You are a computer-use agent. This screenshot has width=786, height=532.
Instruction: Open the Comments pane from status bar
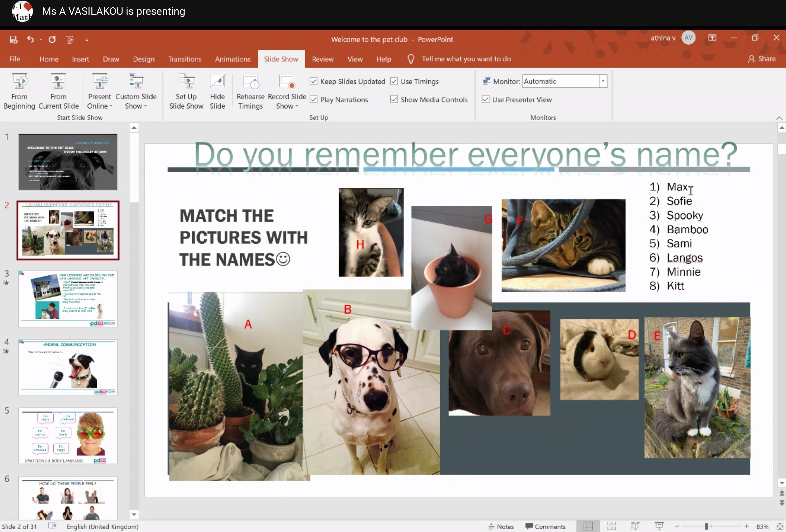click(545, 526)
